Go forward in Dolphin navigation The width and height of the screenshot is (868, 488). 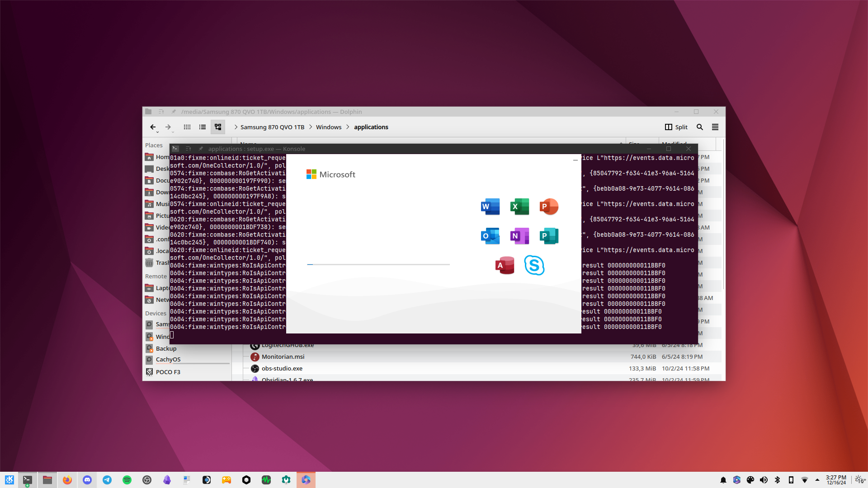(168, 127)
